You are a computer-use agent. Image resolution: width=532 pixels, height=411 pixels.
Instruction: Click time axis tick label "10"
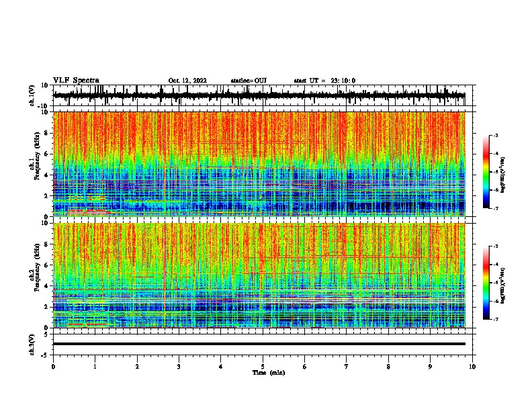pos(472,367)
